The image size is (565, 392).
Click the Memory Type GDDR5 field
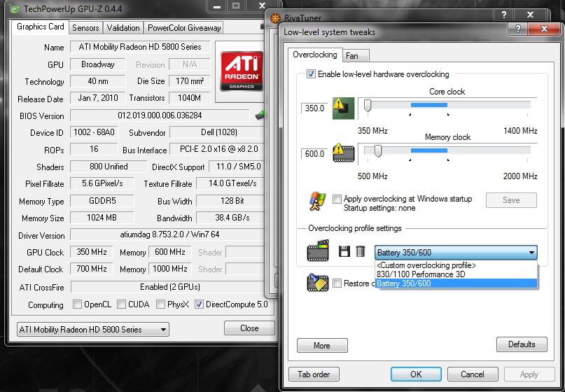102,201
